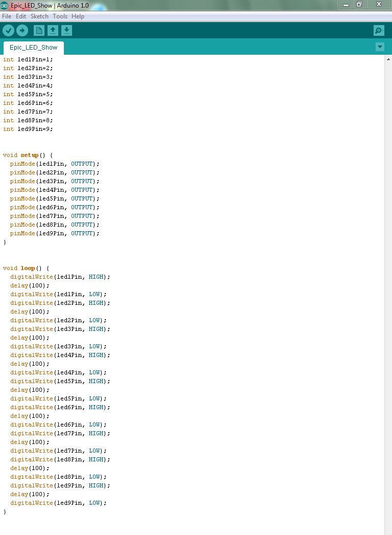The width and height of the screenshot is (392, 535).
Task: Click 'int led7Pin=7;' declaration
Action: (x=28, y=112)
